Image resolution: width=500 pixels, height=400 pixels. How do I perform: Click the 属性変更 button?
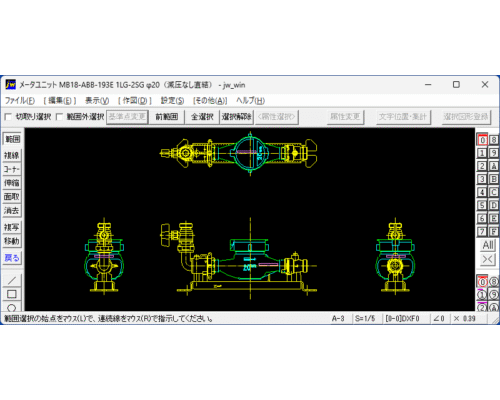coord(345,117)
